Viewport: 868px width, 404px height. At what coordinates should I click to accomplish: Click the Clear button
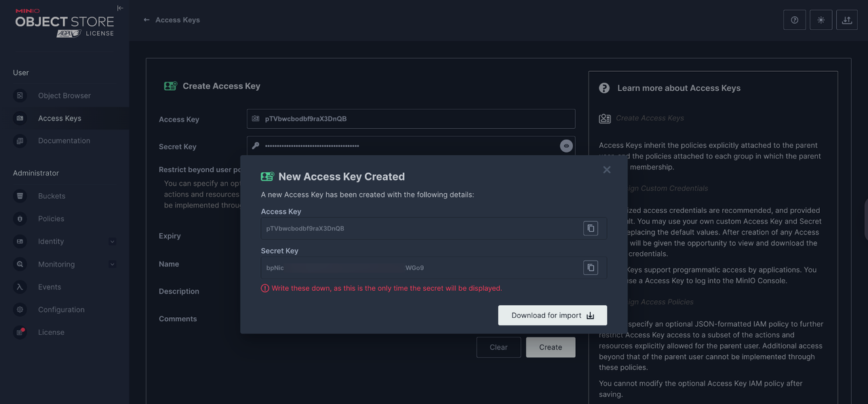(x=498, y=347)
